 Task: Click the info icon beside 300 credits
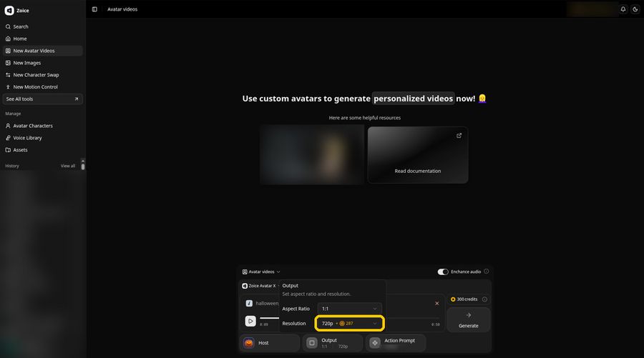click(x=484, y=299)
